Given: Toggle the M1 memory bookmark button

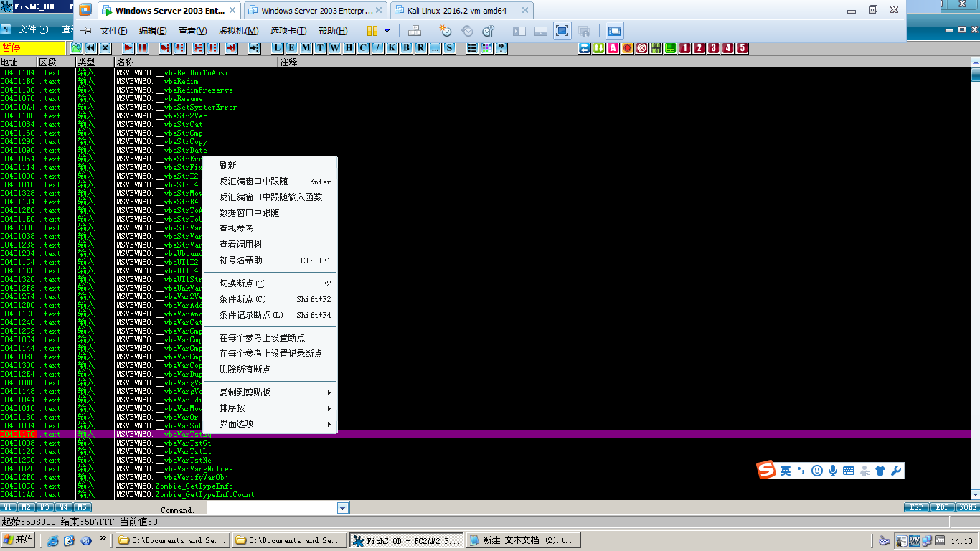Looking at the screenshot, I should click(9, 508).
